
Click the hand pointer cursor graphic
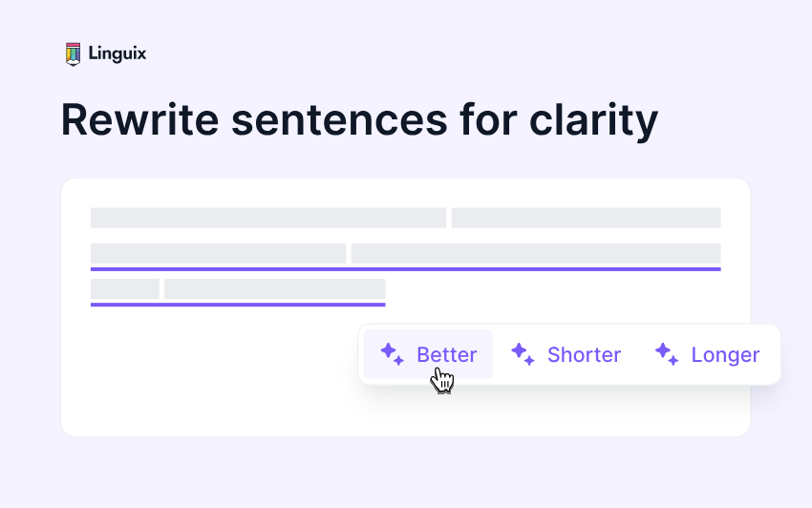[x=441, y=380]
